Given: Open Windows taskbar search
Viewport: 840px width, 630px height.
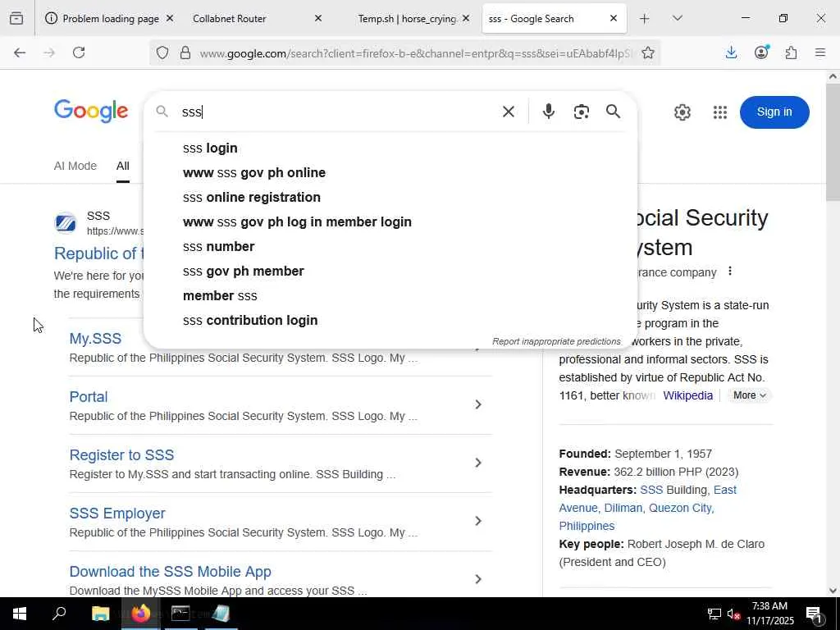Looking at the screenshot, I should [59, 614].
